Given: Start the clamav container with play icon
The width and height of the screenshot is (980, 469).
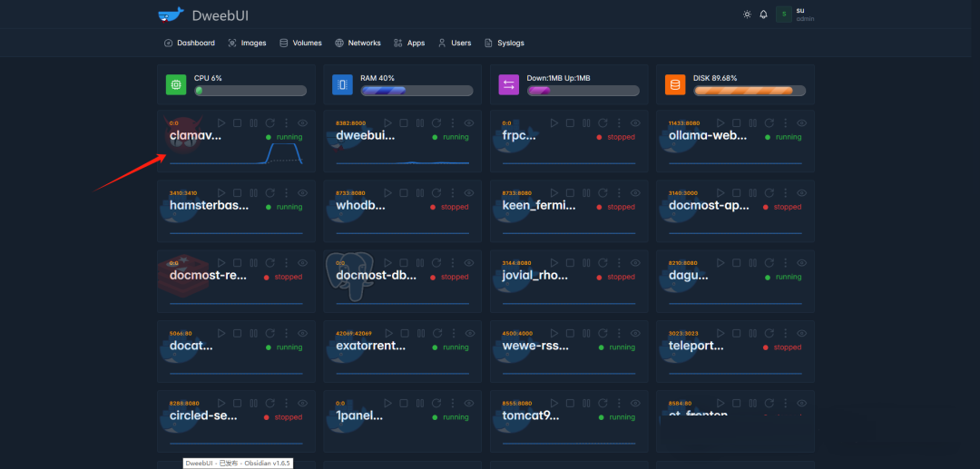Looking at the screenshot, I should click(220, 122).
